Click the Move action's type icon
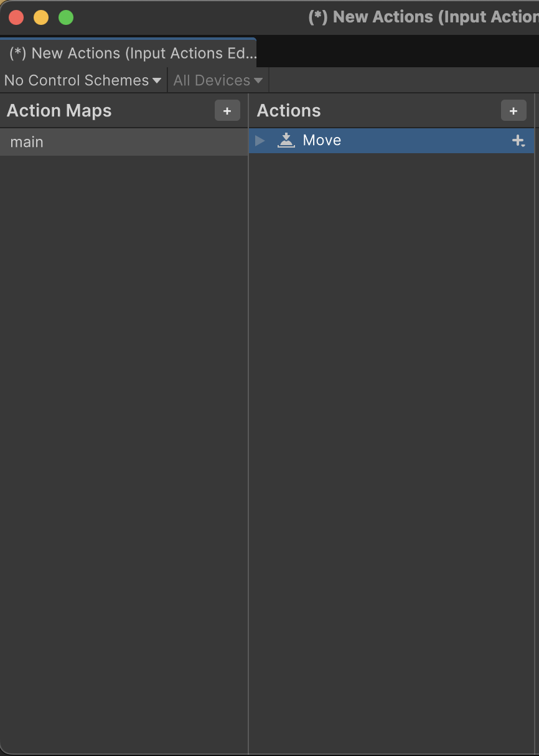This screenshot has width=539, height=756. tap(286, 140)
